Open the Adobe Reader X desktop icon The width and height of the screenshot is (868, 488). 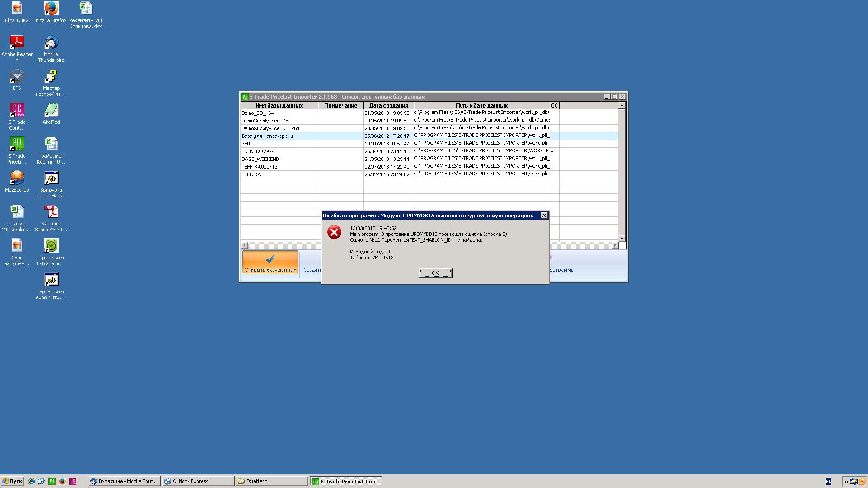click(17, 49)
